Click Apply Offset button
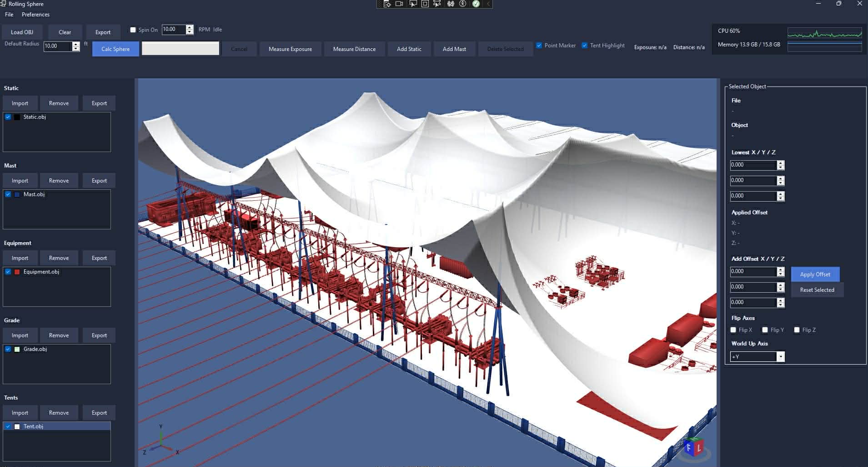 (815, 274)
